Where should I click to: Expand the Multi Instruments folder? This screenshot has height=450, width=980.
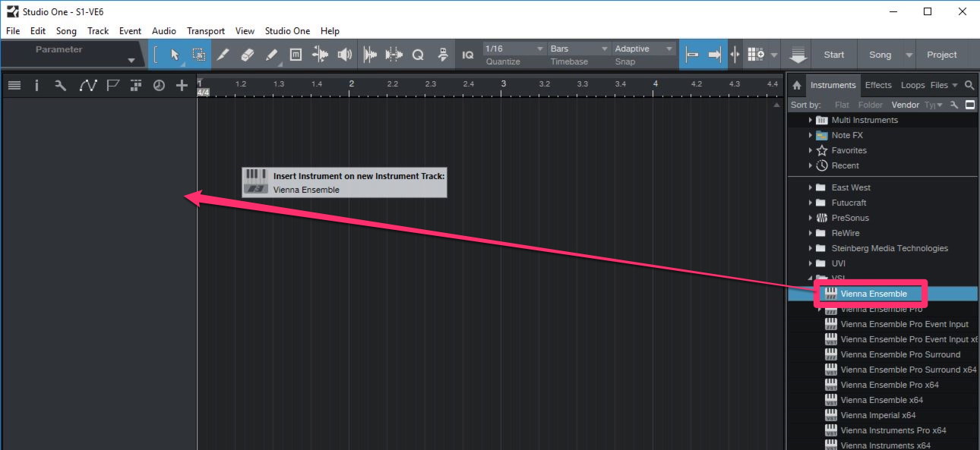click(811, 120)
